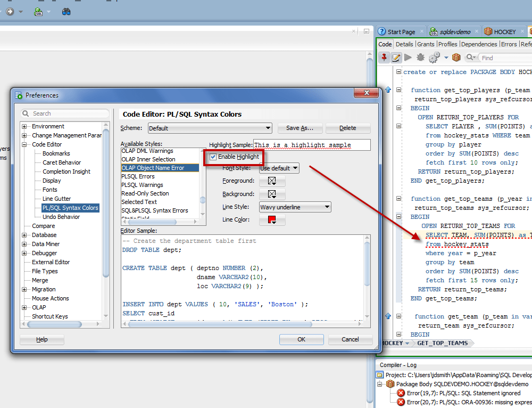Viewport: 532px width, 408px height.
Task: Click the Save As button in Preferences
Action: coord(300,128)
